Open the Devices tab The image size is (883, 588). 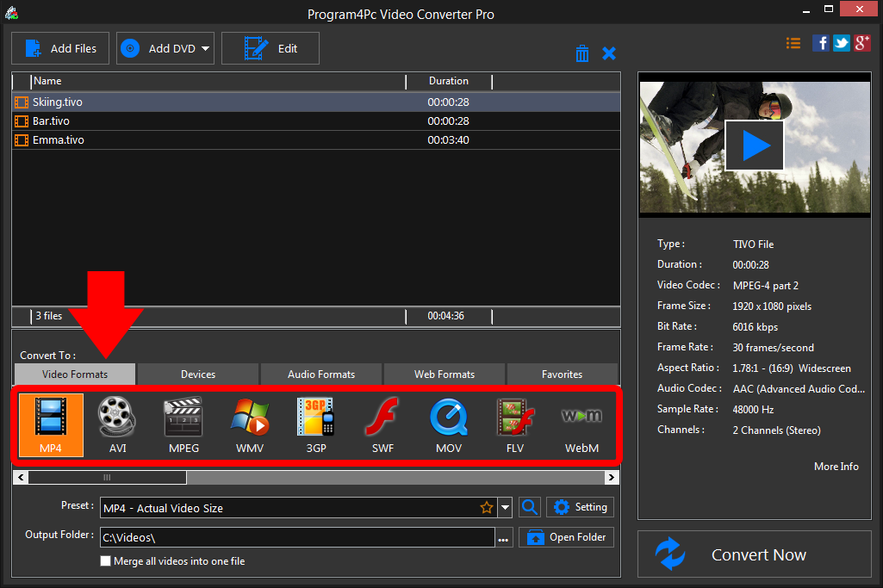198,374
